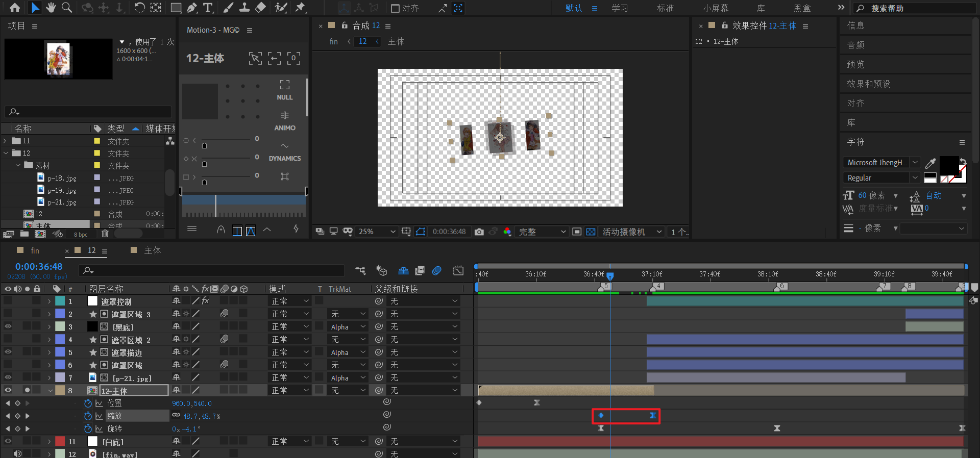
Task: Select the Clone Stamp tool
Action: coord(244,8)
